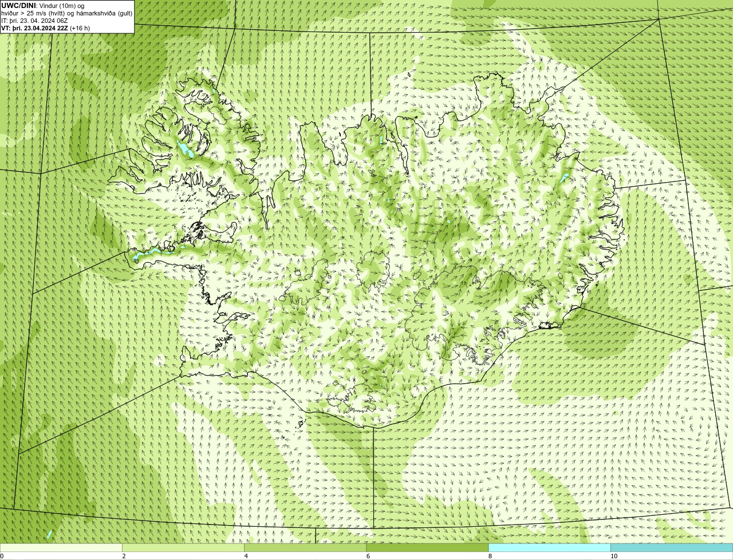Click the legend label '10'
The width and height of the screenshot is (733, 560).
pyautogui.click(x=614, y=556)
